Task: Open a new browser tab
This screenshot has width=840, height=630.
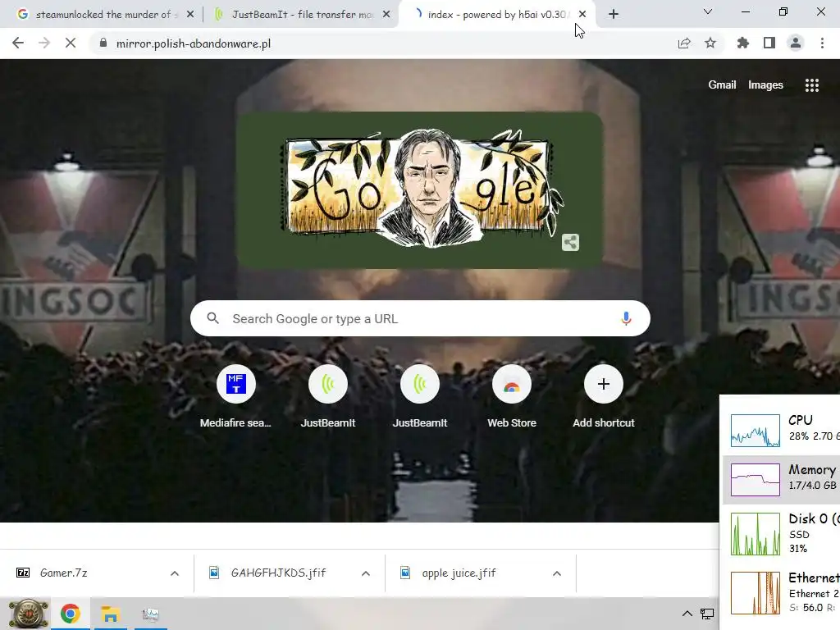Action: point(614,15)
